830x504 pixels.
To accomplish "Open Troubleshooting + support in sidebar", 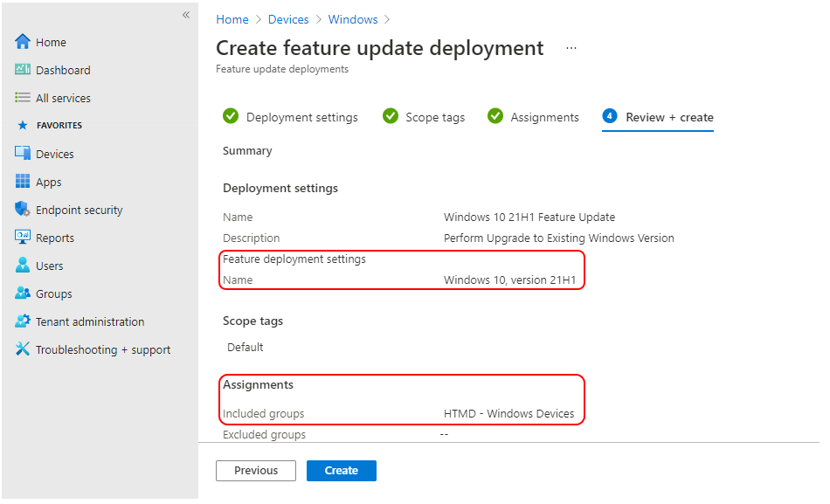I will pos(103,350).
